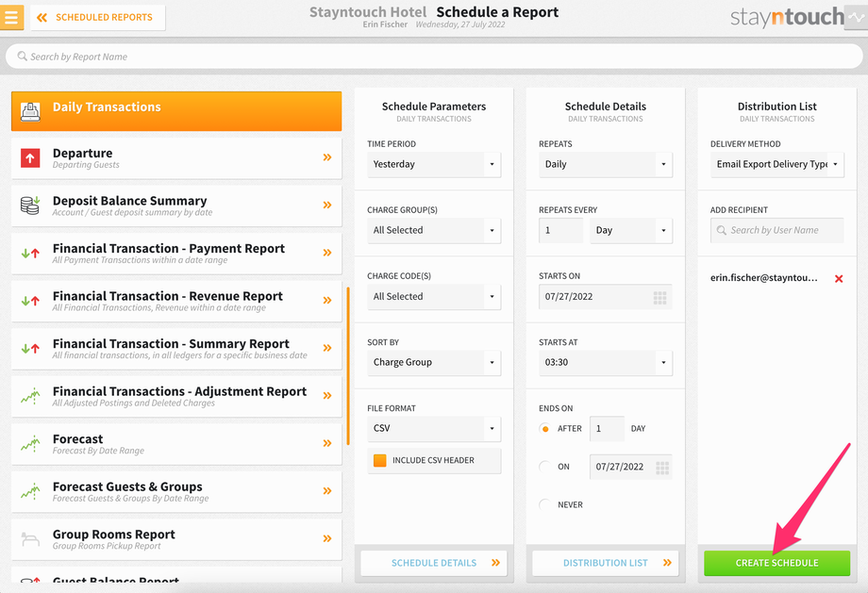The image size is (868, 593).
Task: Open the Ends On date calendar icon
Action: coord(662,468)
